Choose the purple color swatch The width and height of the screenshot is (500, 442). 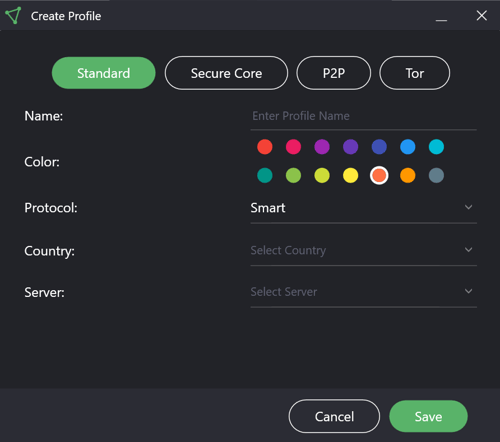tap(322, 147)
